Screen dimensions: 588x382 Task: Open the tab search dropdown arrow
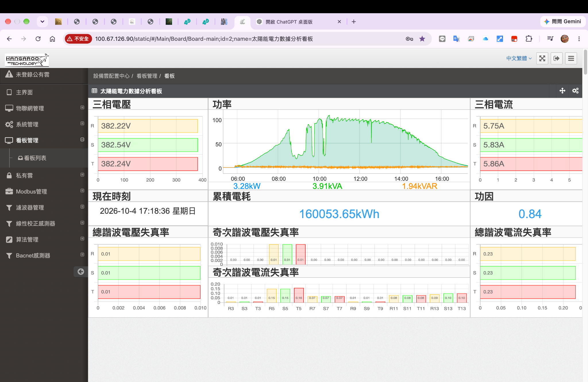42,22
